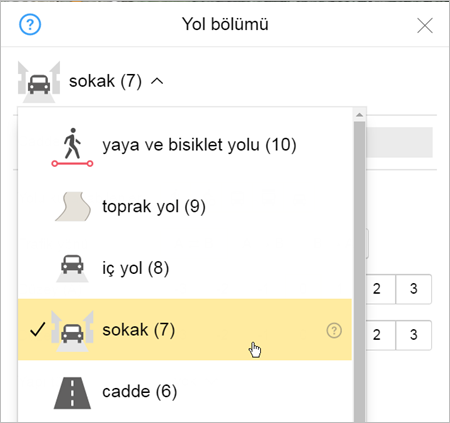This screenshot has width=450, height=423.
Task: Click the car icon beside the sokak header
Action: click(x=39, y=82)
